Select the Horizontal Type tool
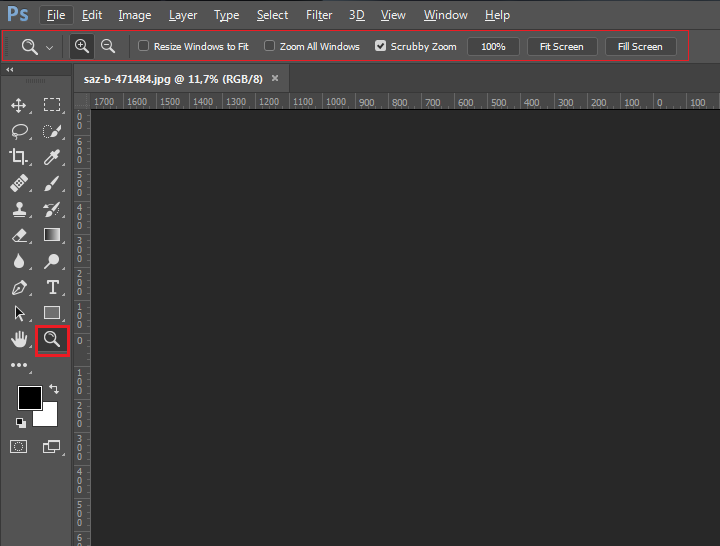The height and width of the screenshot is (546, 720). (52, 287)
